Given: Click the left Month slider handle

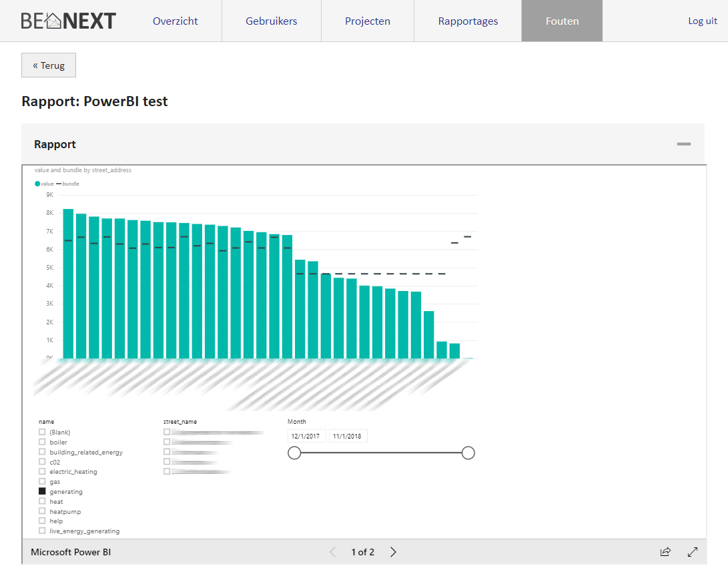Looking at the screenshot, I should pos(294,453).
